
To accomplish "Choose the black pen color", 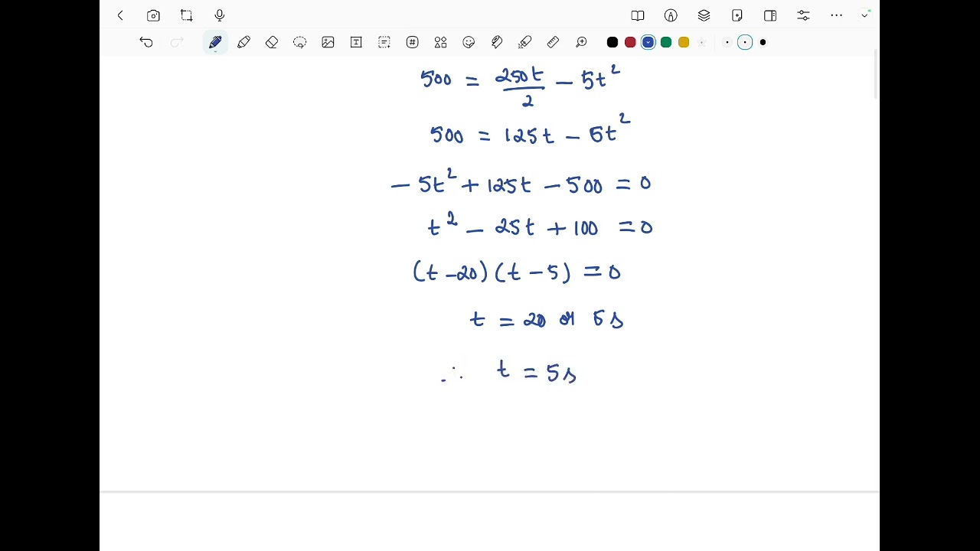I will (612, 42).
